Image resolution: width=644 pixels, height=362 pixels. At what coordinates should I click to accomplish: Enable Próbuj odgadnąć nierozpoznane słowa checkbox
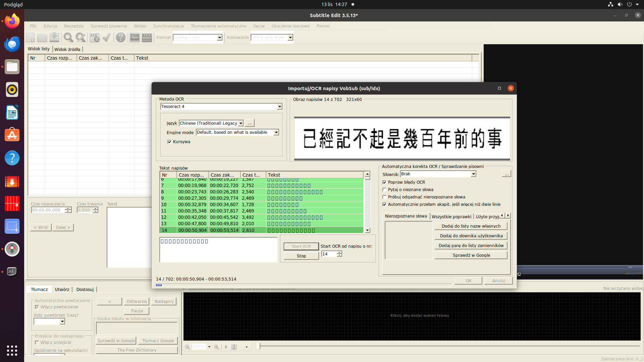pos(384,197)
